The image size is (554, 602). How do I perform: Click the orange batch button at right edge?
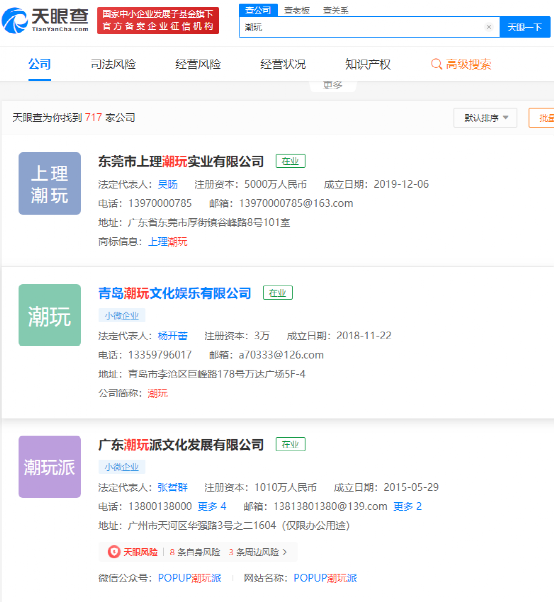542,118
